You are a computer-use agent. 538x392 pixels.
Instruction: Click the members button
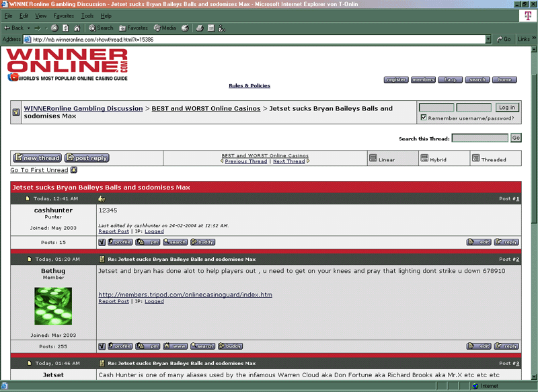pos(423,80)
